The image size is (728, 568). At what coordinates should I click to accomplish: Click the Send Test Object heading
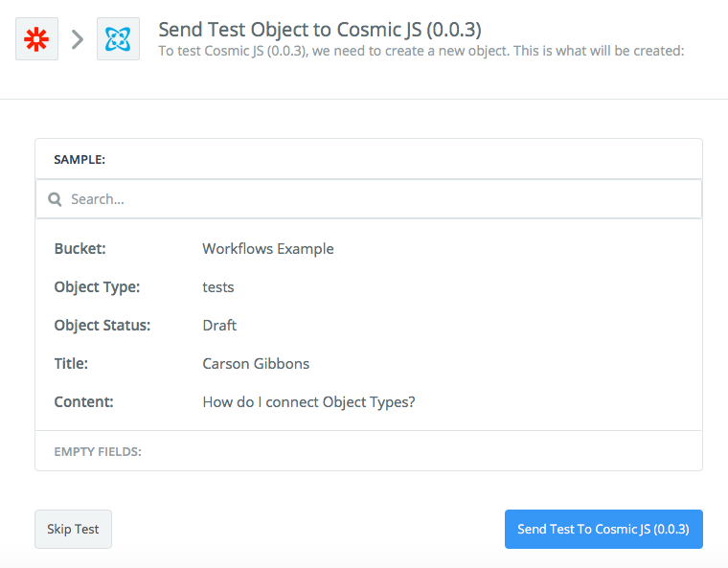[320, 29]
